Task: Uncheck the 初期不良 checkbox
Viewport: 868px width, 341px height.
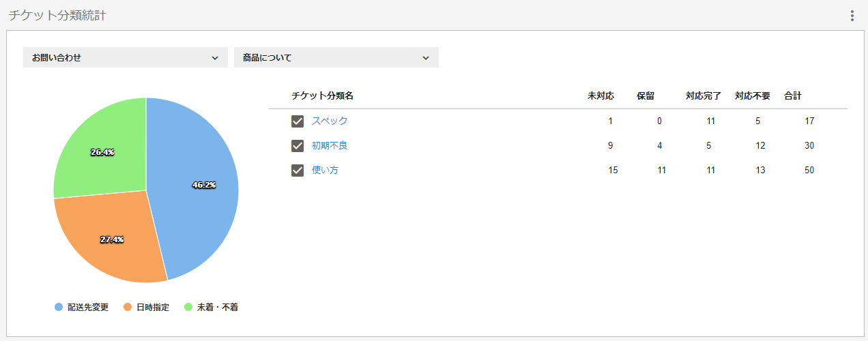Action: tap(298, 146)
